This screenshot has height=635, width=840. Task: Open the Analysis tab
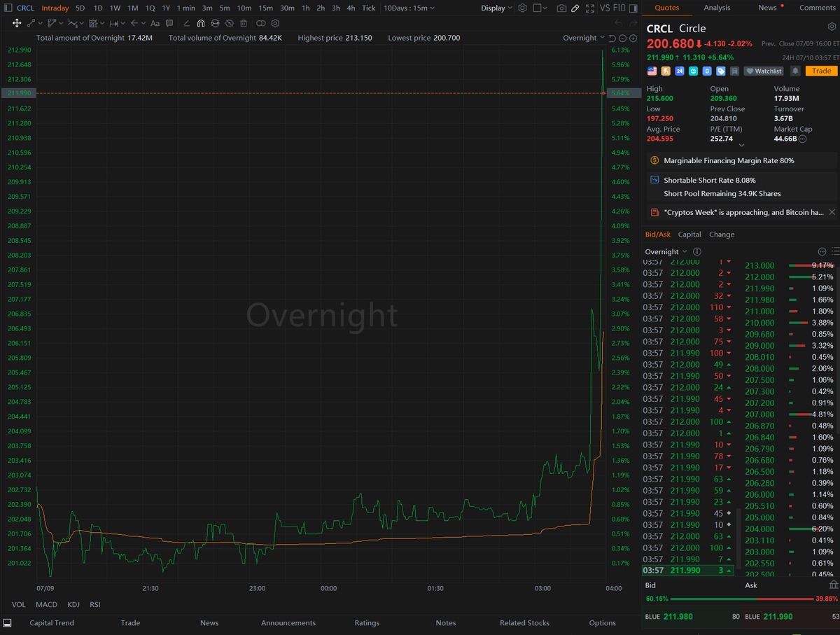[717, 8]
